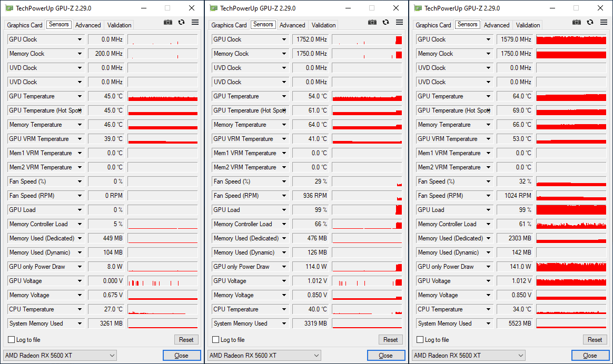The image size is (613, 364).
Task: Click the refresh icon in the middle window
Action: (x=386, y=22)
